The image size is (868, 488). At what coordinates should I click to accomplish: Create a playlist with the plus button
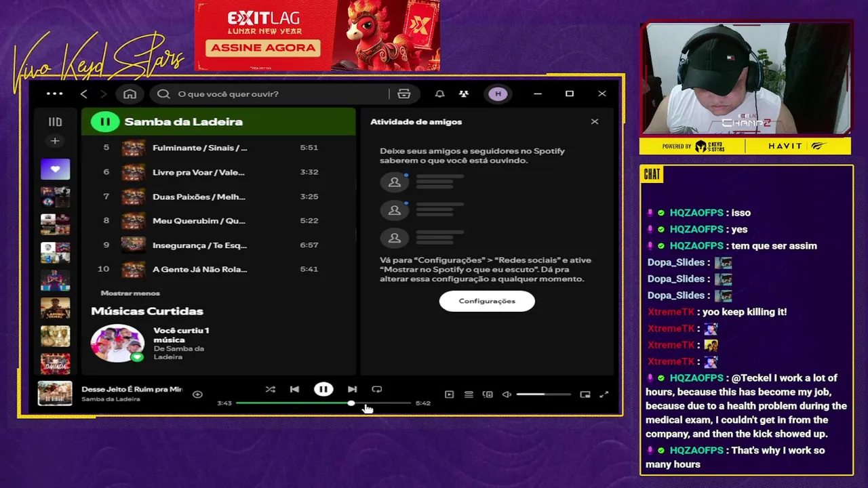55,141
